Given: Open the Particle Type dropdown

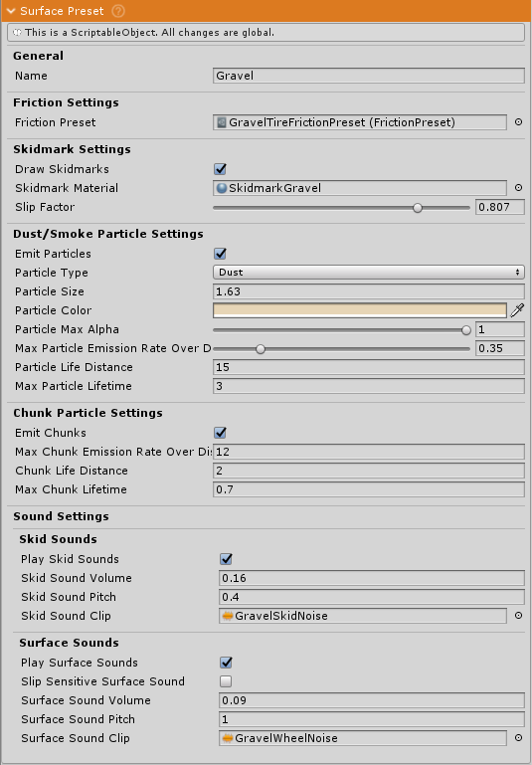Looking at the screenshot, I should tap(369, 273).
